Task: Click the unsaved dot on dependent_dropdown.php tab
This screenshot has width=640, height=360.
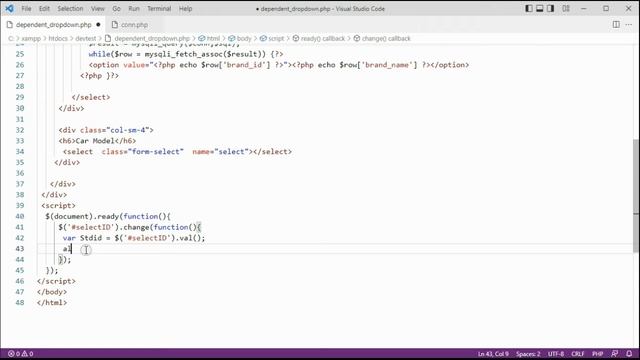Action: coord(98,24)
